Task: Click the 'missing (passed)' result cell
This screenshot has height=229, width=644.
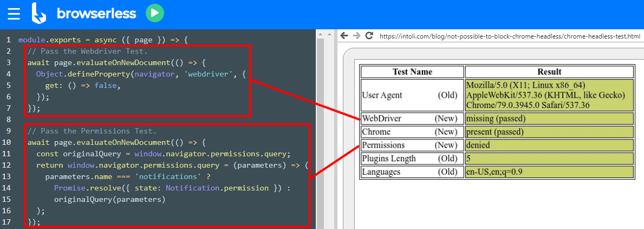Action: pyautogui.click(x=549, y=119)
